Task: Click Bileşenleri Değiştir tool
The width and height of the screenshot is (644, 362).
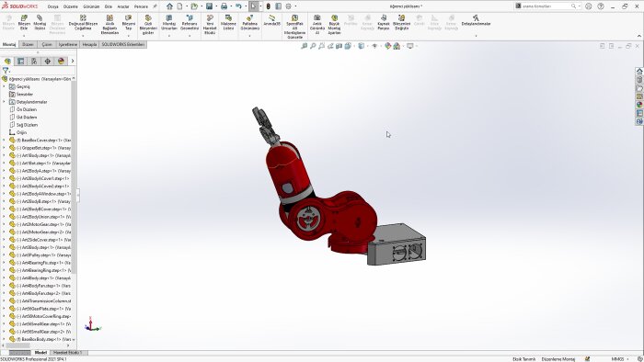Action: (x=401, y=23)
